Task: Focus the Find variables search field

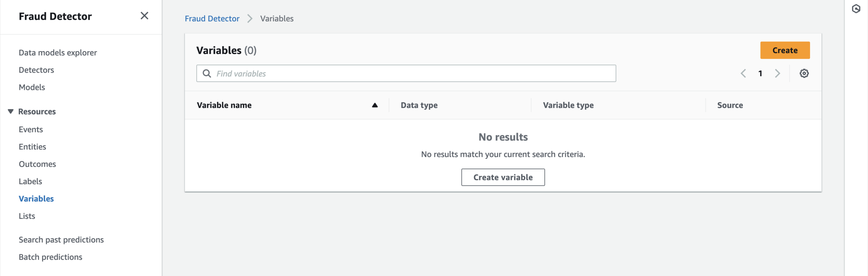Action: (x=406, y=73)
